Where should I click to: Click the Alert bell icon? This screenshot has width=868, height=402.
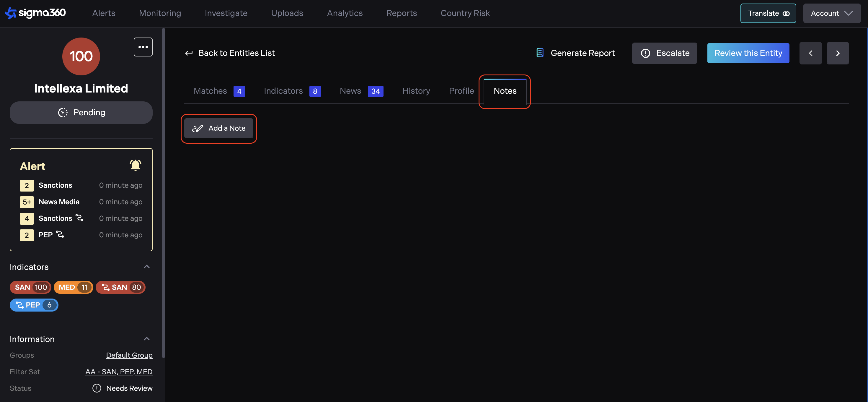[135, 165]
